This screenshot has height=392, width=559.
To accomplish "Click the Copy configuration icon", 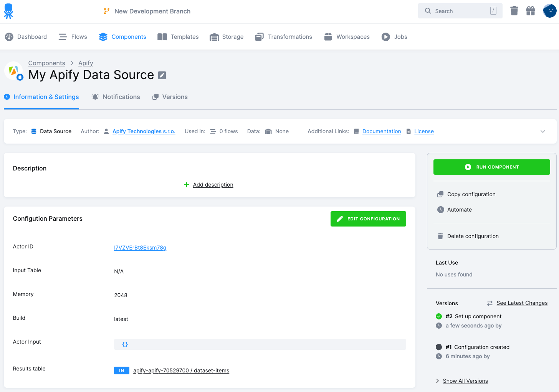I will pos(440,194).
